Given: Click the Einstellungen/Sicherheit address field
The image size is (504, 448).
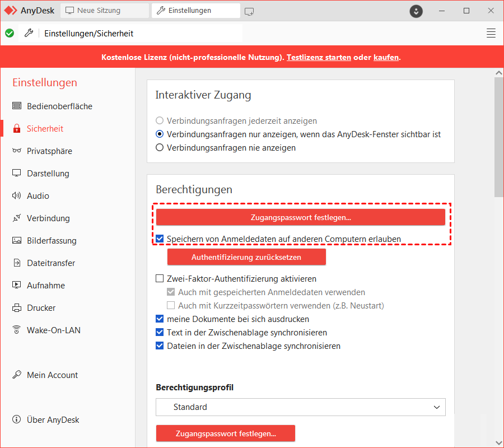Looking at the screenshot, I should [140, 33].
